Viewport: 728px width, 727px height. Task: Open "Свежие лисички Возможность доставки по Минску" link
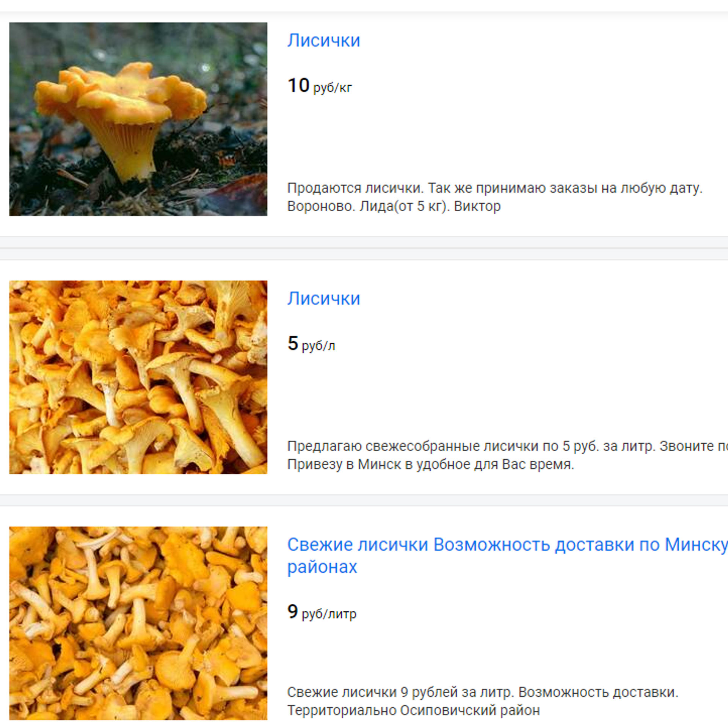coord(507,545)
